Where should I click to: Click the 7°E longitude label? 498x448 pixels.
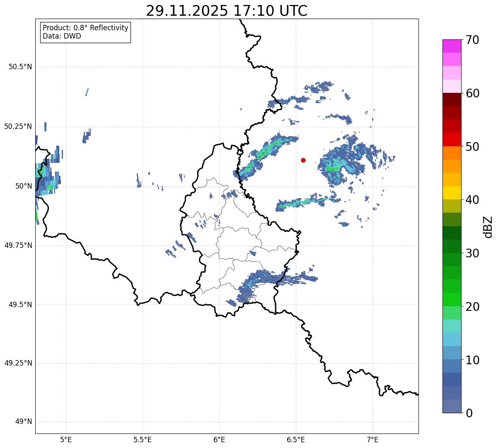point(372,439)
